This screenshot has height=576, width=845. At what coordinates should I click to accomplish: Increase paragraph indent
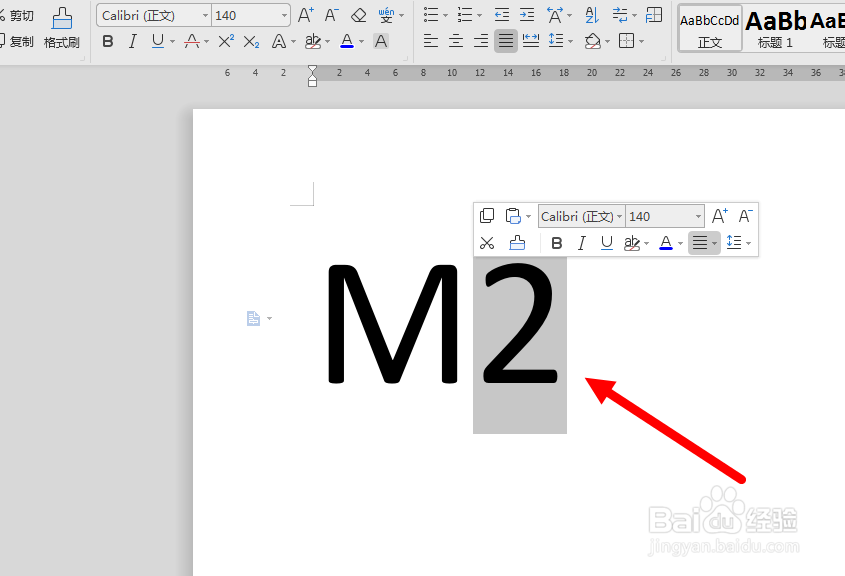pos(527,15)
